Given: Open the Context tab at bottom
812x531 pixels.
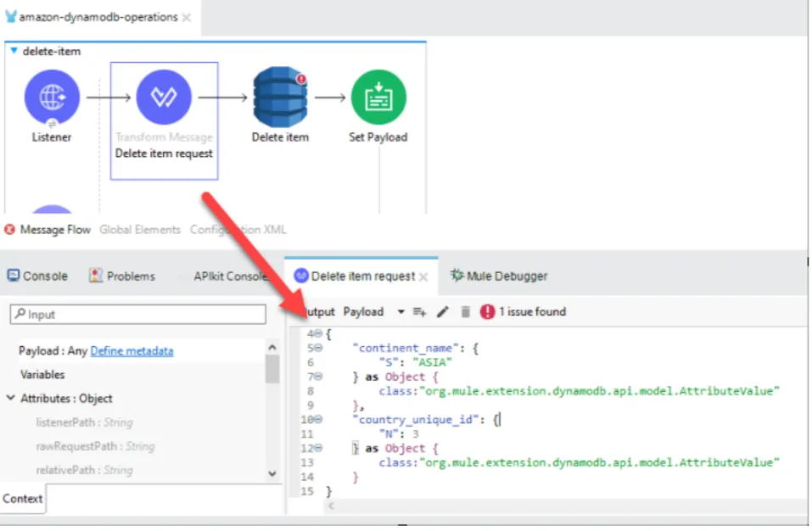Looking at the screenshot, I should pyautogui.click(x=23, y=499).
